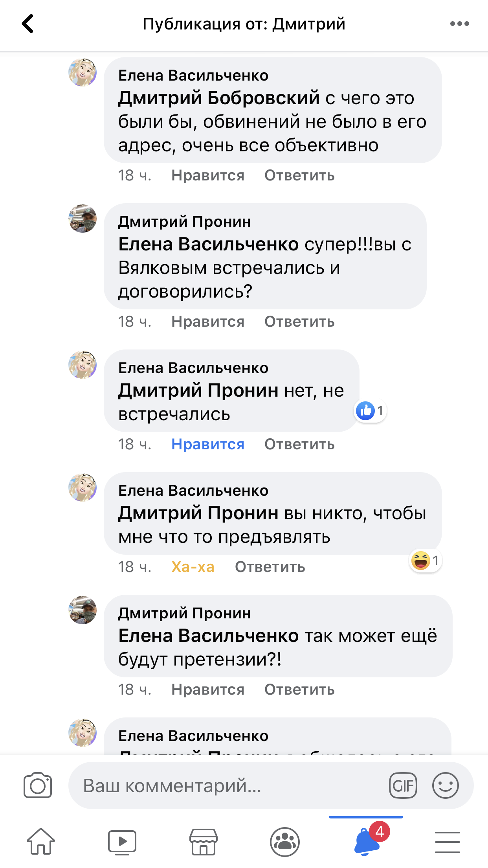Tap the camera icon to attach photo
Image resolution: width=488 pixels, height=868 pixels.
coord(38,785)
